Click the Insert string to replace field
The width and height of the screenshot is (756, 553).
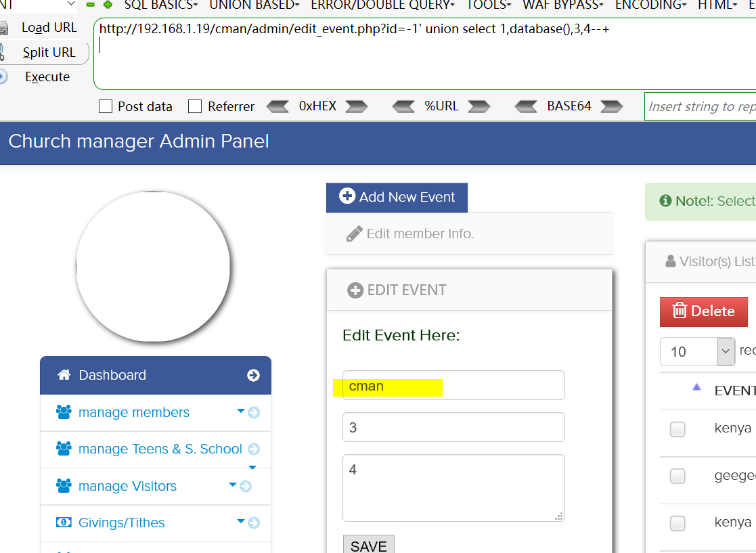[x=700, y=106]
